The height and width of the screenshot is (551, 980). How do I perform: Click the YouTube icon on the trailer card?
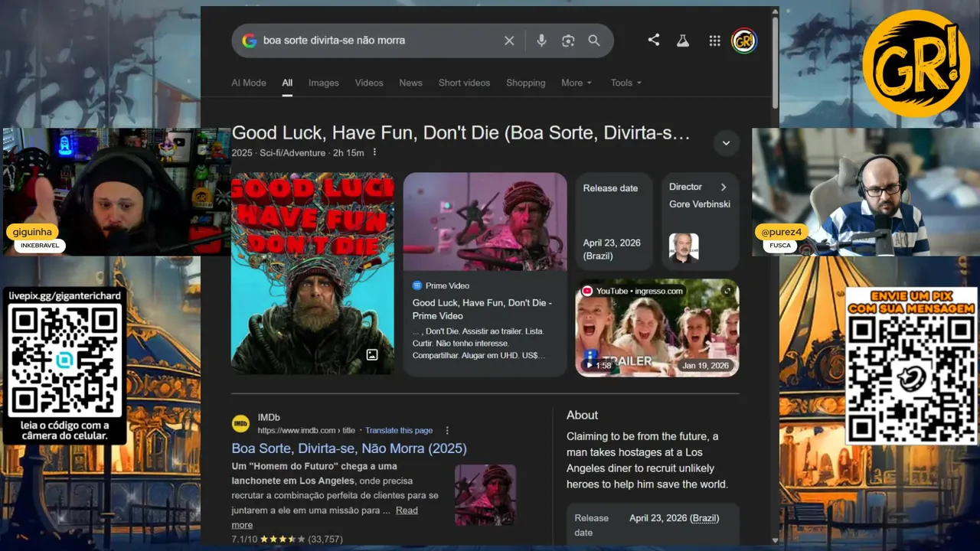coord(587,291)
